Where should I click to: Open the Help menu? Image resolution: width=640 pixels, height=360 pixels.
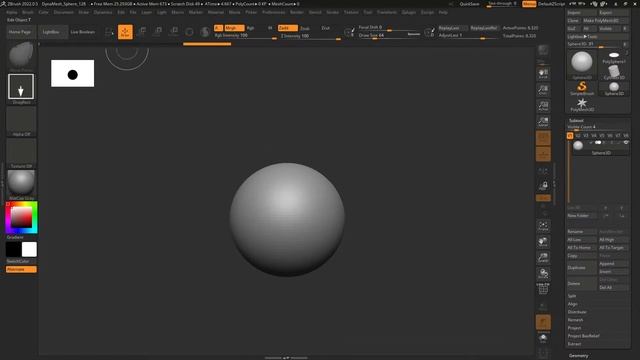point(443,12)
